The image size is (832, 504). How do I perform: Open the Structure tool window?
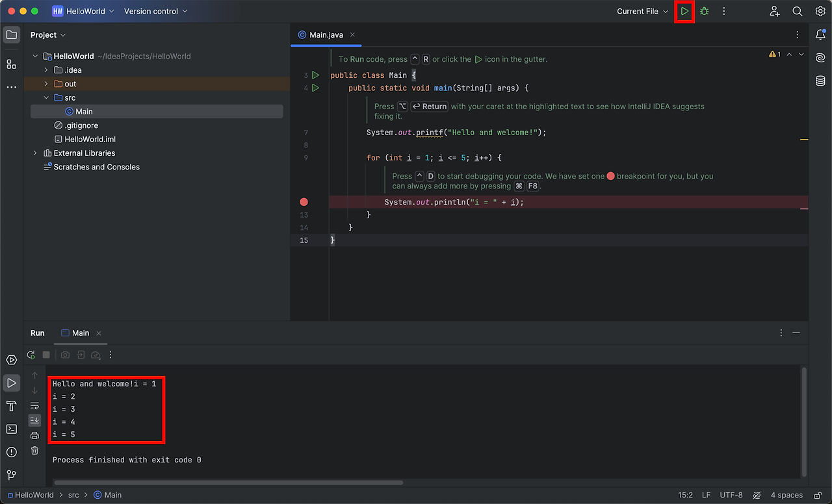12,64
